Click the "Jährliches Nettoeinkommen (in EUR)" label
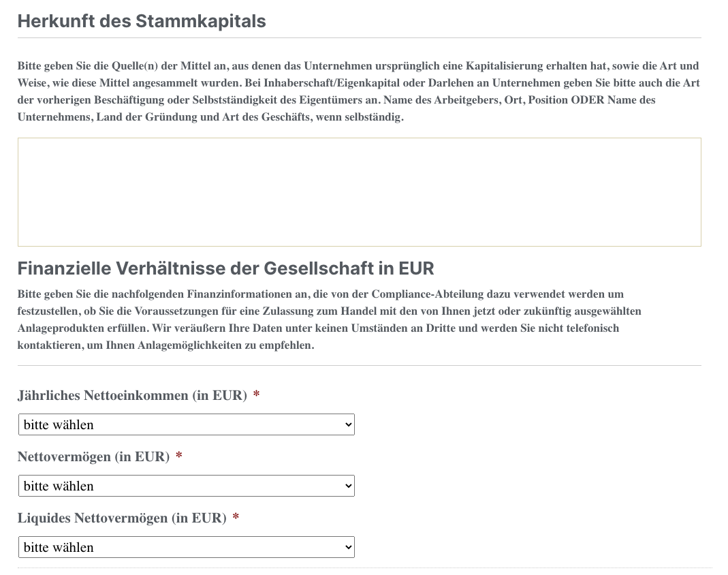Screen dimensions: 728x575 (x=132, y=396)
